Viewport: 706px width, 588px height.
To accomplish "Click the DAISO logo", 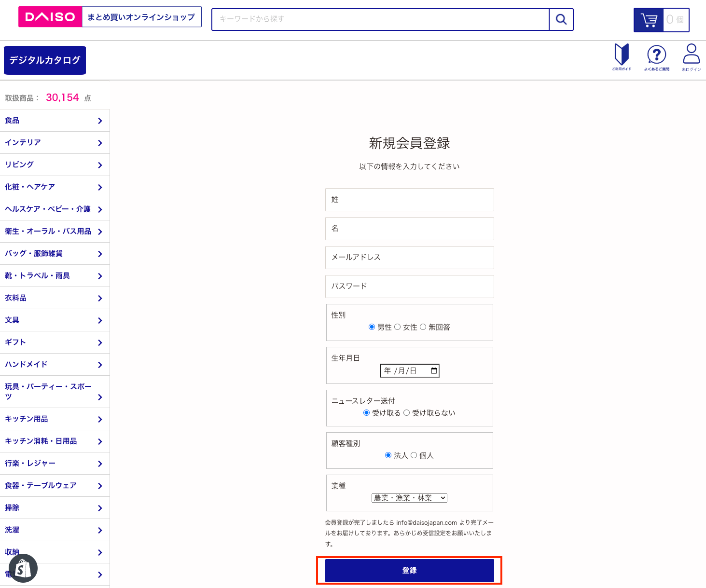I will (50, 17).
